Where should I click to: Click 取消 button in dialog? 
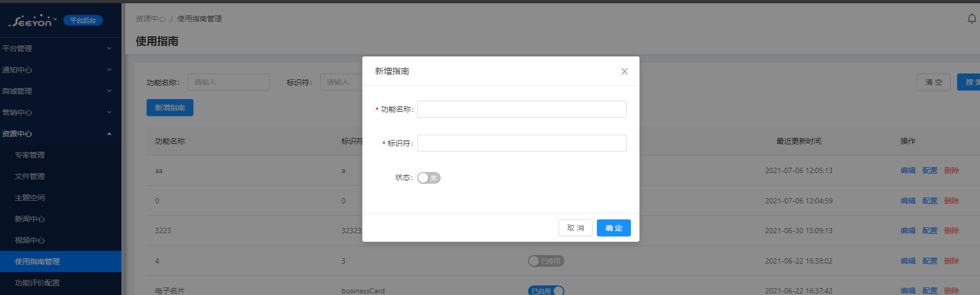576,228
